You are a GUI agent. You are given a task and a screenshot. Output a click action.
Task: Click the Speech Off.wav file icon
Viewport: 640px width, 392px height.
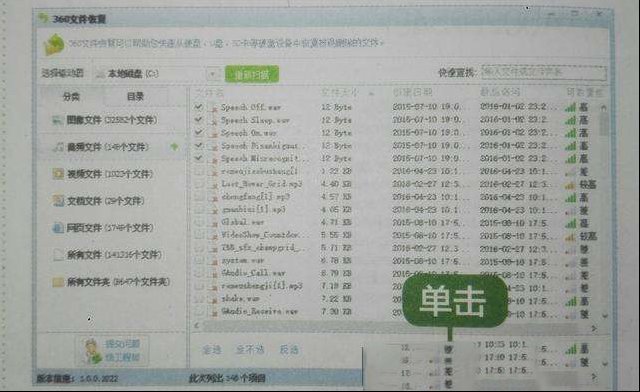click(x=213, y=108)
